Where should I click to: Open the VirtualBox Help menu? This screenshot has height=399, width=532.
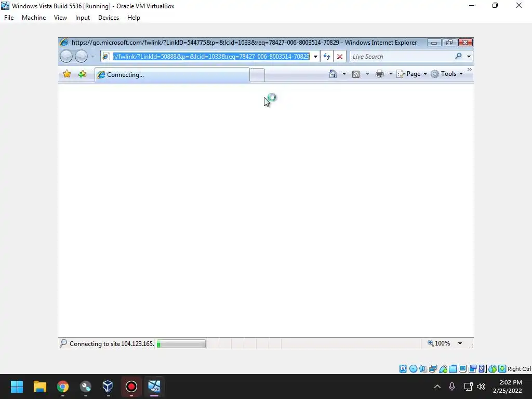pos(134,18)
